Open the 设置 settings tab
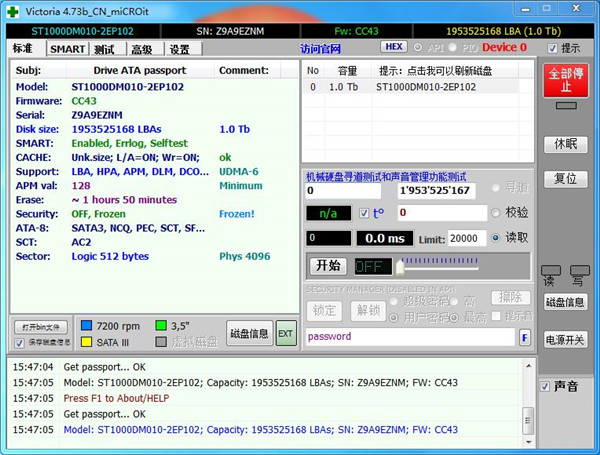 coord(179,48)
